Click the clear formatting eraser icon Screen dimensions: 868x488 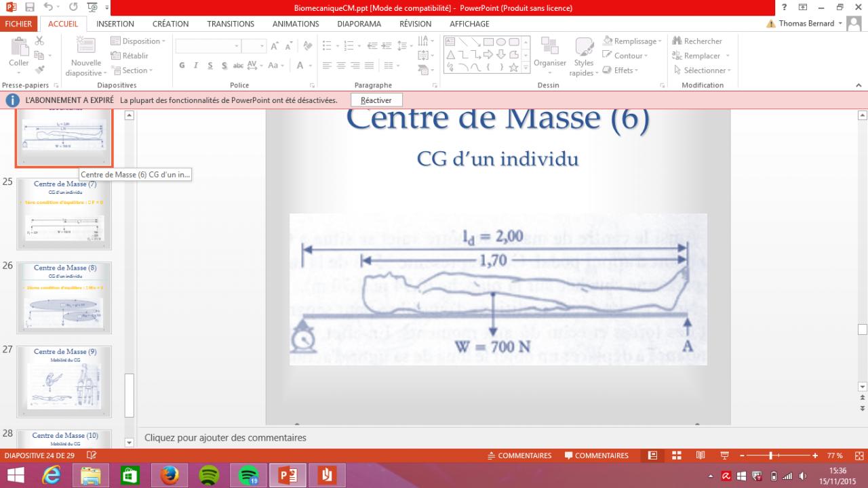307,46
